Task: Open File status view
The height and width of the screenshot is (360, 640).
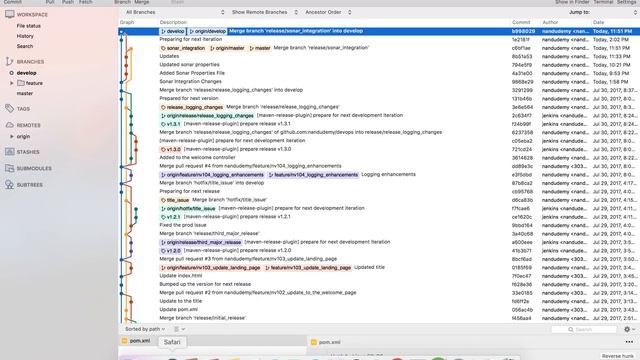Action: pyautogui.click(x=29, y=26)
